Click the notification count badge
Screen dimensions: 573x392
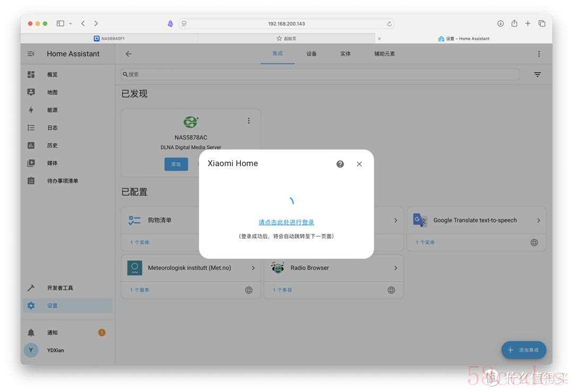point(101,333)
